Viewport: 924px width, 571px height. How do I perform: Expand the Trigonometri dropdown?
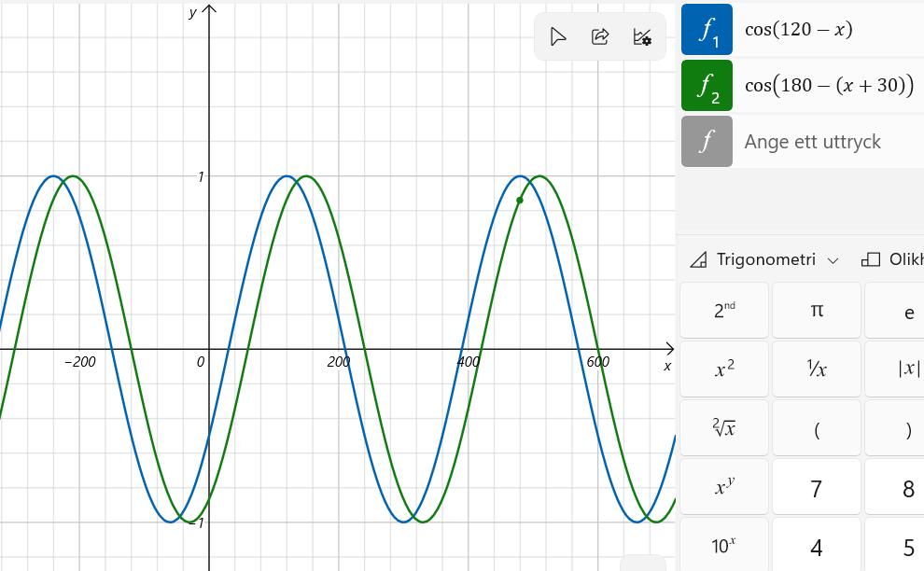point(764,259)
